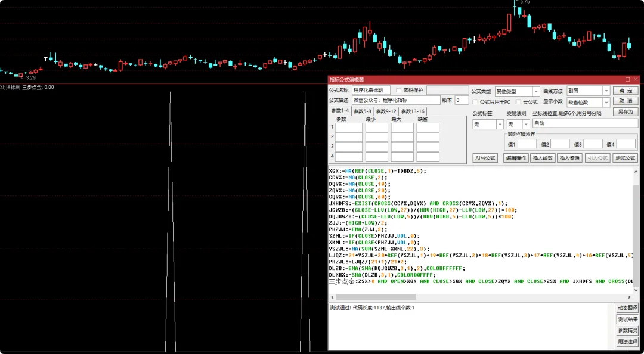Click the code editor vertical scrollbar down arrow
The image size is (644, 354).
[636, 290]
